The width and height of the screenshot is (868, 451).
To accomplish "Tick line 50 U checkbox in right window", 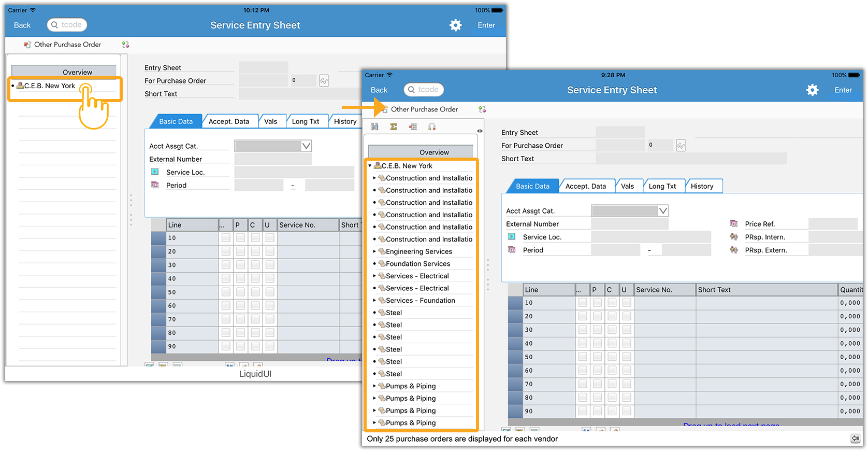I will click(627, 357).
